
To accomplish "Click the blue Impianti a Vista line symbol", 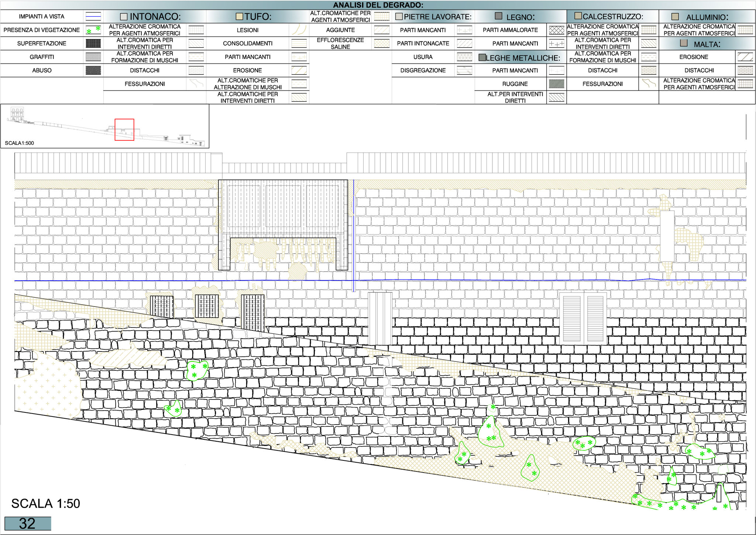I will pyautogui.click(x=93, y=17).
